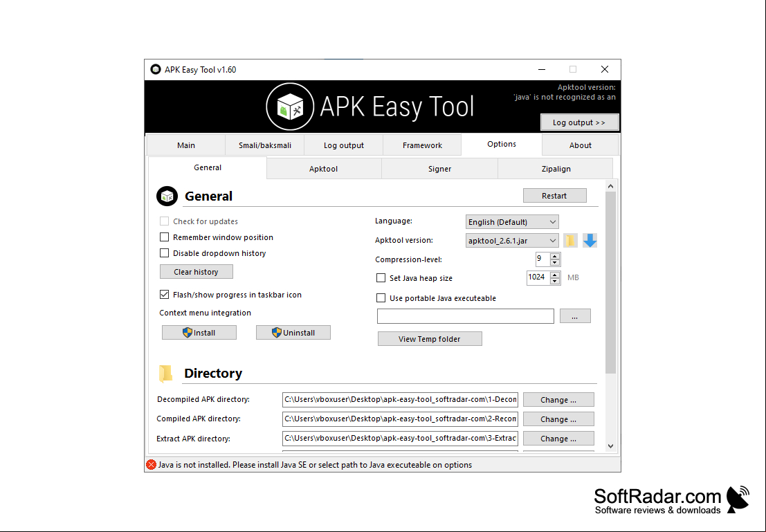Click the Decompiled APK directory path field
This screenshot has width=766, height=532.
[400, 400]
